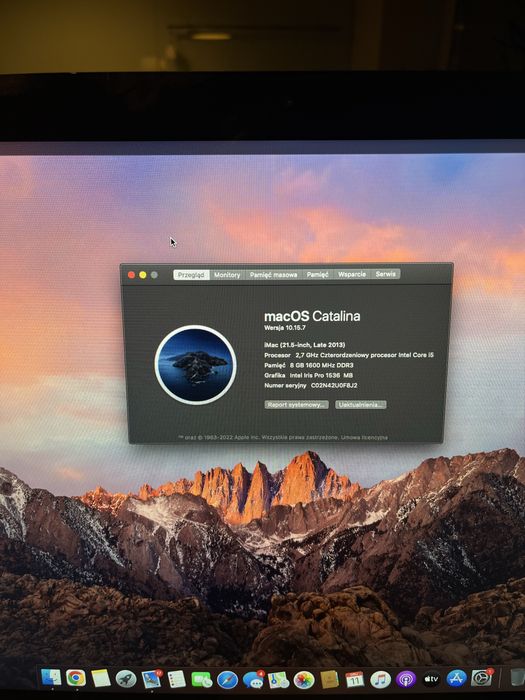The width and height of the screenshot is (525, 700).
Task: Open Safari compass icon
Action: tap(227, 680)
